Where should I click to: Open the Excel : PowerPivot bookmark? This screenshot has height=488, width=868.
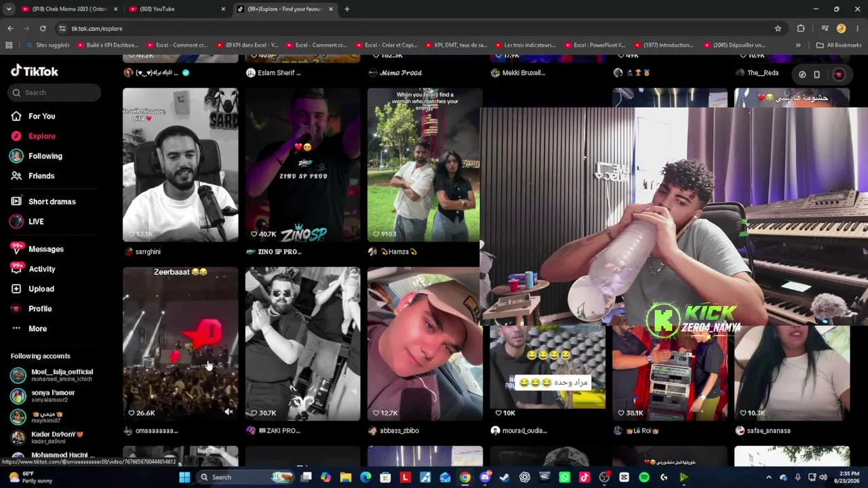click(x=595, y=45)
